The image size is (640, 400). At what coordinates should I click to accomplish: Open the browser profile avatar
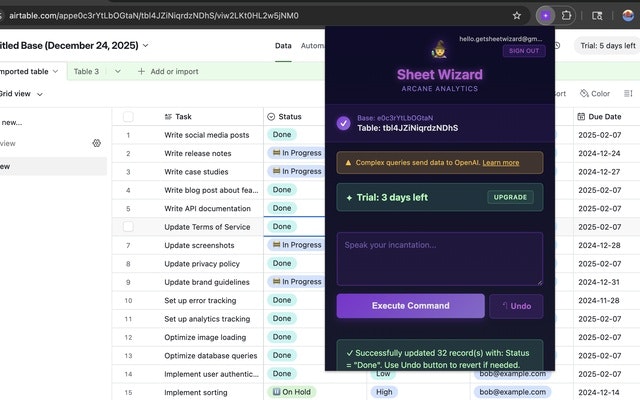click(628, 16)
